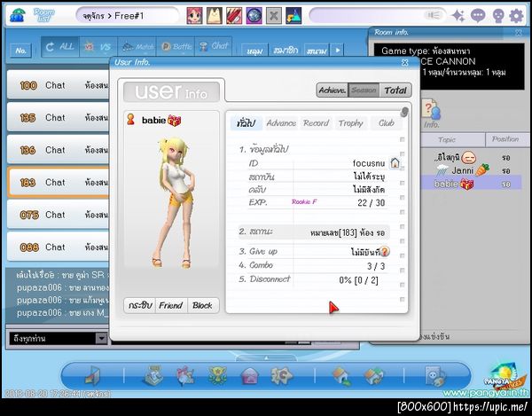Select room 135 Chat in list

click(x=58, y=117)
